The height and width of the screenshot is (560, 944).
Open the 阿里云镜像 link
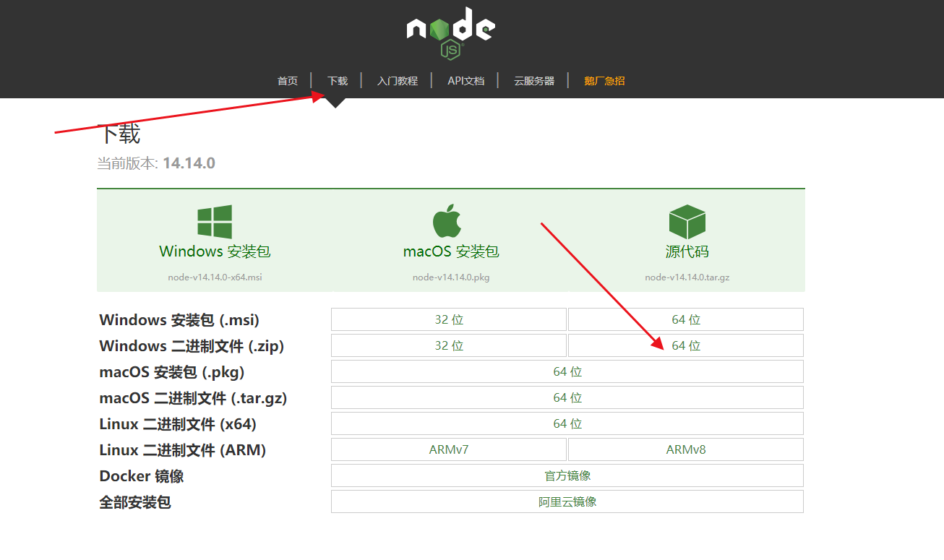(x=567, y=501)
